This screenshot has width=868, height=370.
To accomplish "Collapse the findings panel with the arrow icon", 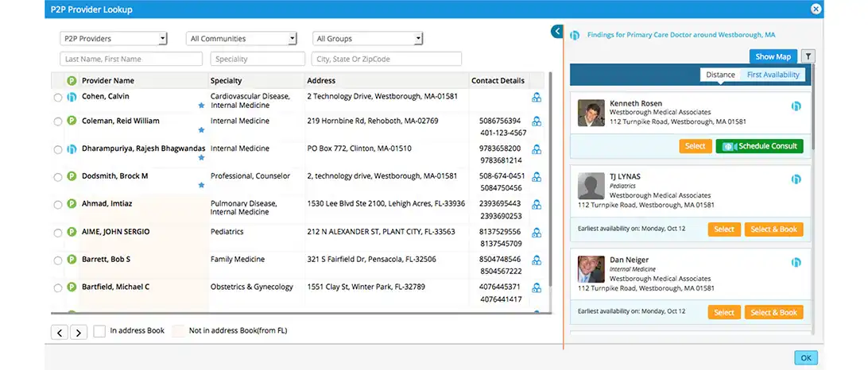I will click(556, 32).
